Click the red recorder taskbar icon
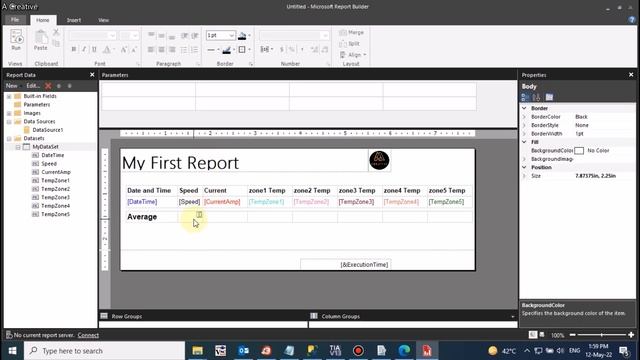640x360 pixels. pos(358,351)
